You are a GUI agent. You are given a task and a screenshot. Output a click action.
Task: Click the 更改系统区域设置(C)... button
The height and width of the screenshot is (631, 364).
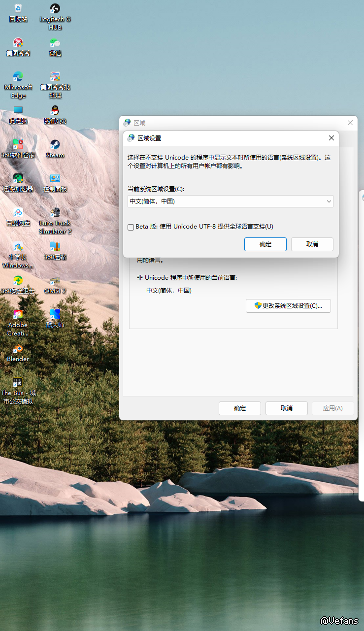(x=288, y=306)
